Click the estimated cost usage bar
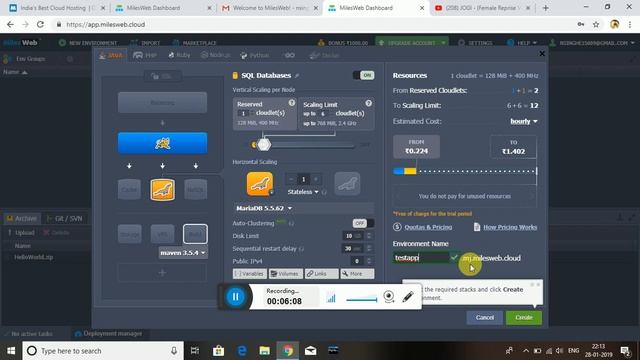Screen dimensions: 640x360 (x=464, y=171)
